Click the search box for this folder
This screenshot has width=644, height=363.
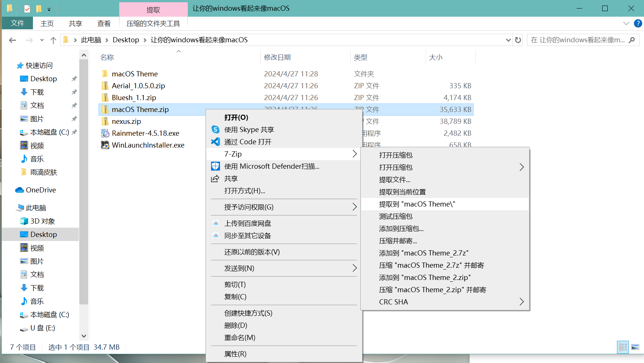click(578, 40)
